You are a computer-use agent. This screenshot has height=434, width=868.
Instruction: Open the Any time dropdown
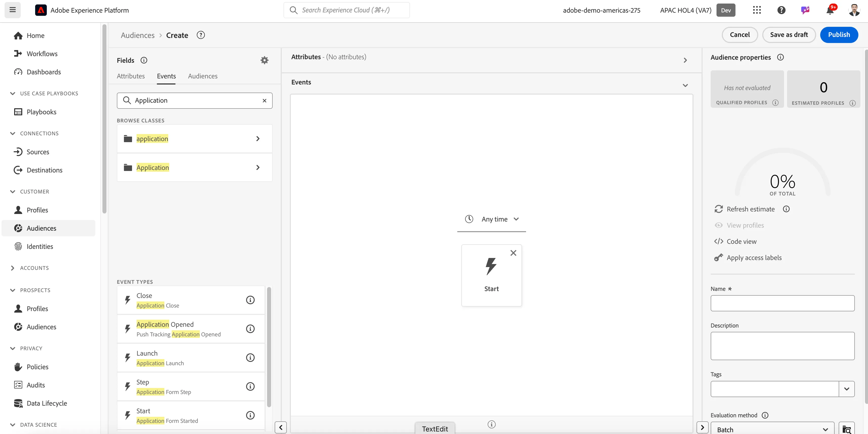[492, 219]
